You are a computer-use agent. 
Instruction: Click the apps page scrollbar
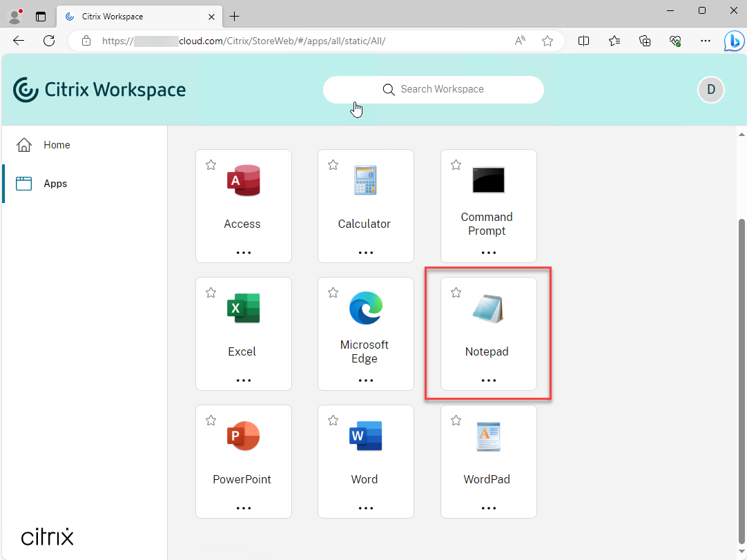point(741,381)
